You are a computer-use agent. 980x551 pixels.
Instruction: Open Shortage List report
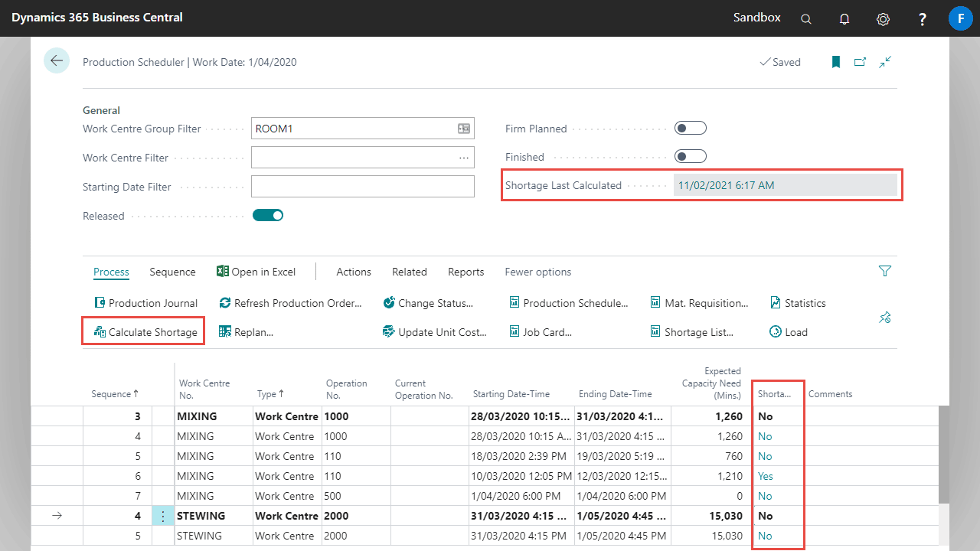tap(692, 332)
